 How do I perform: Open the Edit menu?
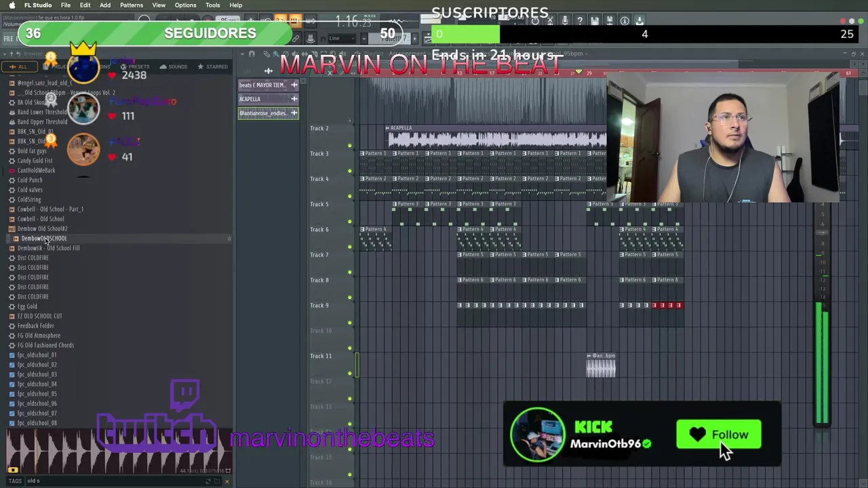click(x=85, y=5)
